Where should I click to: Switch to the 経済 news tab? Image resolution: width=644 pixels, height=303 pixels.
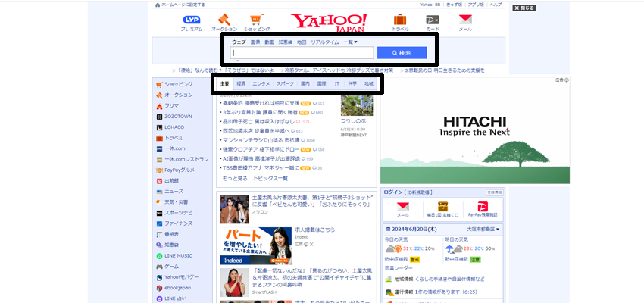point(241,83)
